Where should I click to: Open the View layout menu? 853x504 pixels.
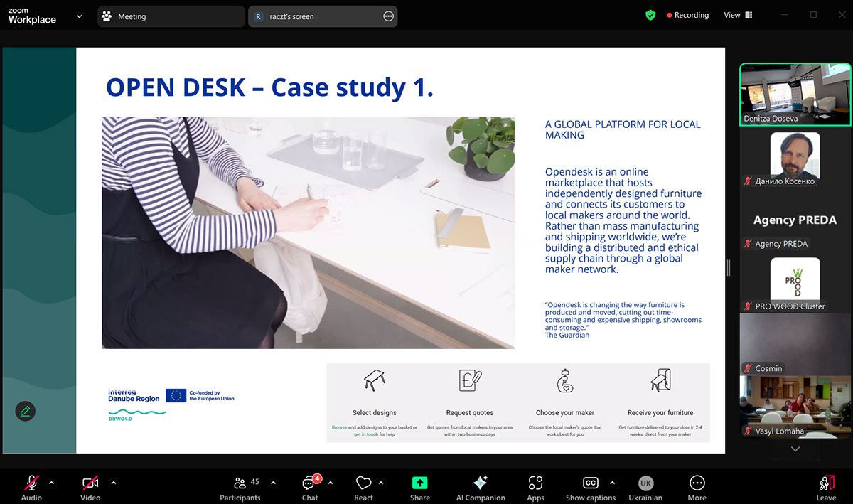point(738,15)
